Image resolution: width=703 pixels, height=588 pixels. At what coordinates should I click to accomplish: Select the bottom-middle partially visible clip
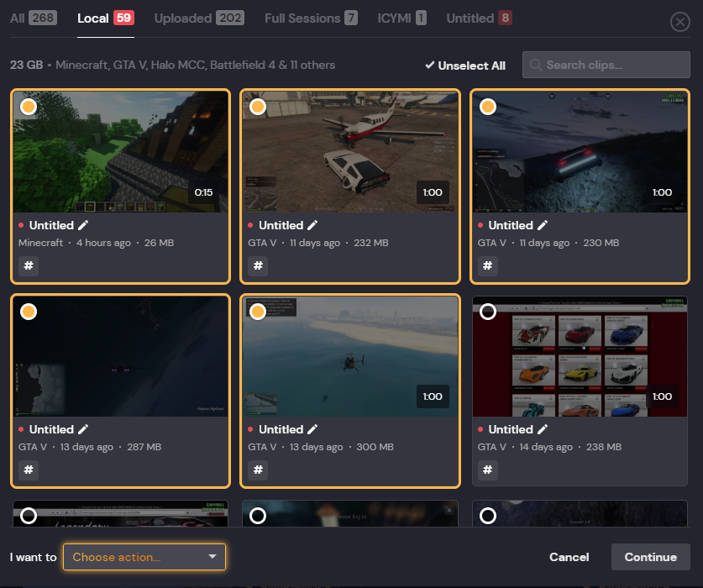[258, 516]
